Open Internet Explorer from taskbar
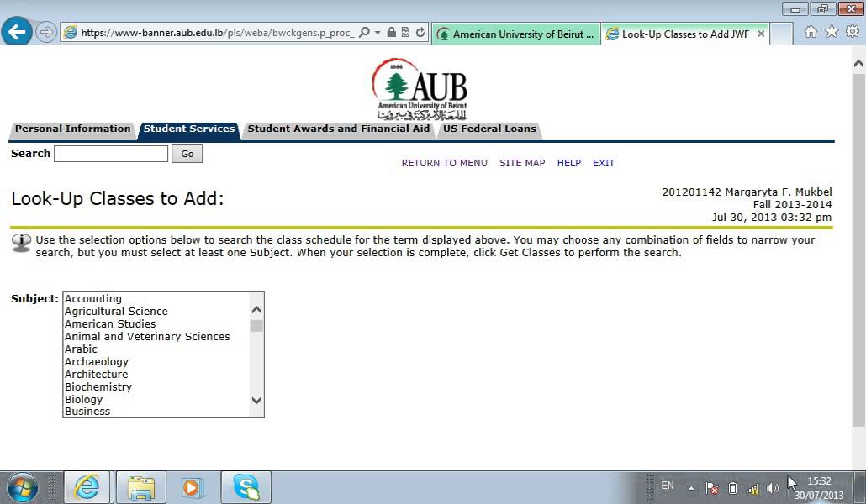 pyautogui.click(x=87, y=487)
